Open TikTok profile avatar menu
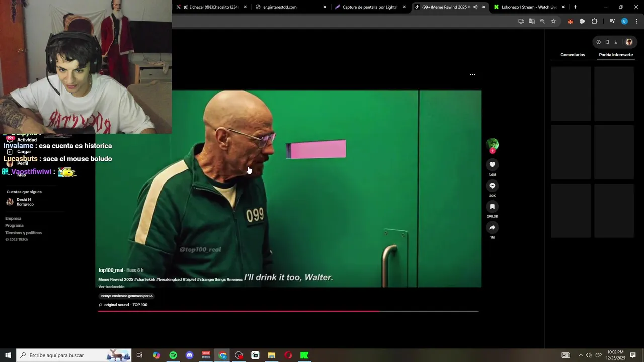The width and height of the screenshot is (644, 362). tap(629, 42)
